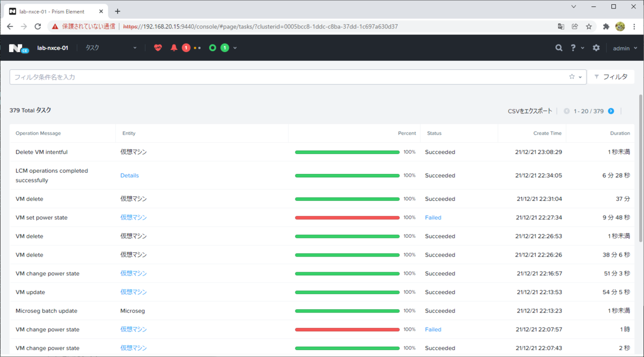Expand the tasks status chevron in header
This screenshot has height=357, width=644.
[235, 48]
